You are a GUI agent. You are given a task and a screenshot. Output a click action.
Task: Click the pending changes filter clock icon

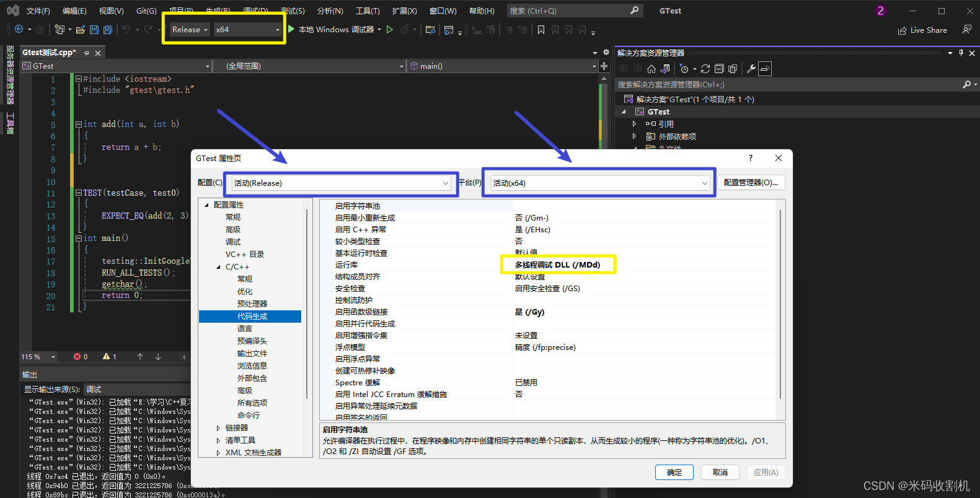point(684,69)
